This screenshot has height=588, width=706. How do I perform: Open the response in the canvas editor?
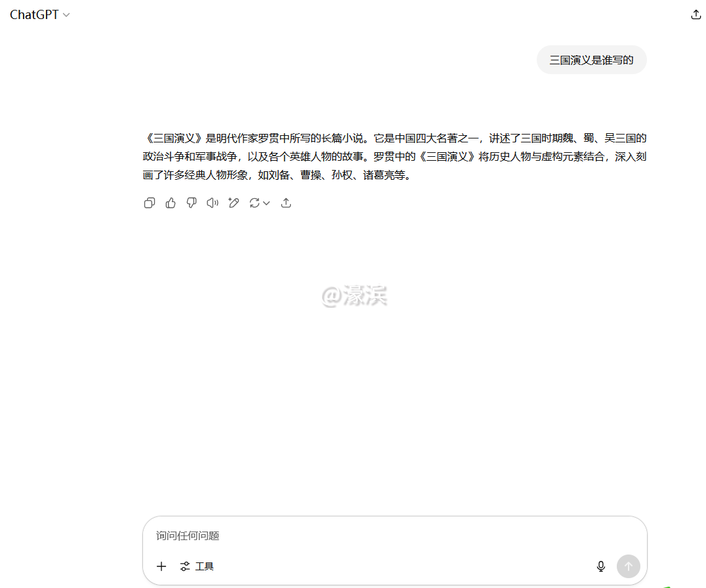(234, 203)
